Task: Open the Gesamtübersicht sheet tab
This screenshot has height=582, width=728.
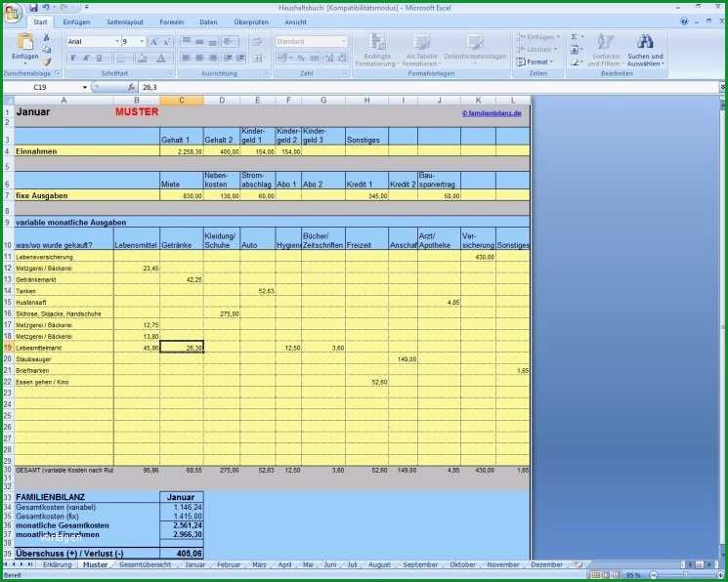Action: tap(145, 564)
